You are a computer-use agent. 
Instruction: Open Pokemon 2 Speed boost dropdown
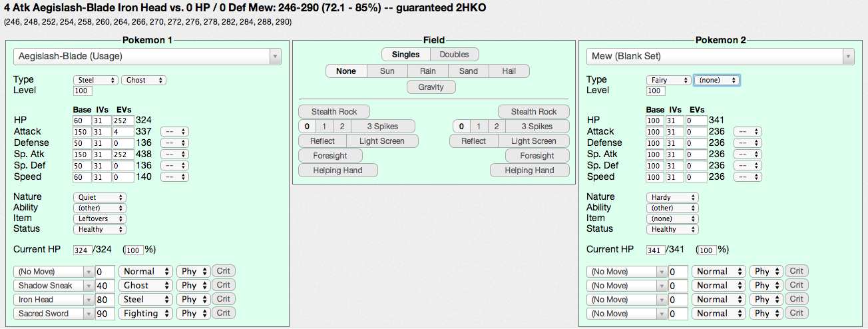[748, 177]
